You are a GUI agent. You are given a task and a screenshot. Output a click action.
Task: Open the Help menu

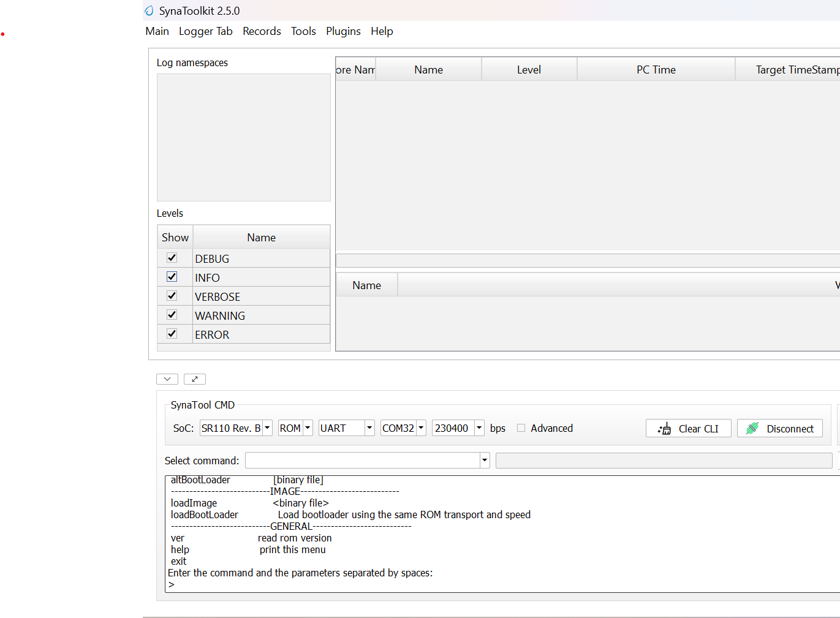(x=382, y=31)
